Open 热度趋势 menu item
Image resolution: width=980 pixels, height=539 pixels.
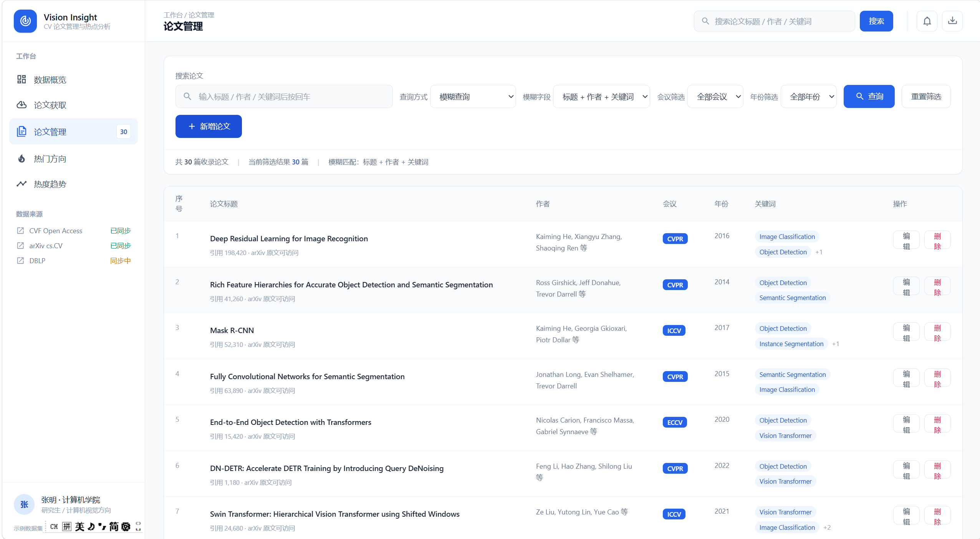click(73, 184)
